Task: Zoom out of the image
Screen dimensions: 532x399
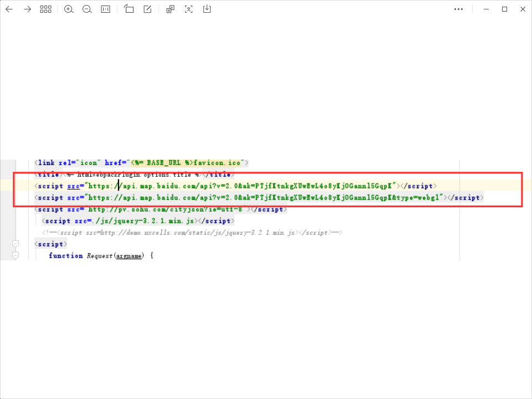Action: (x=87, y=9)
